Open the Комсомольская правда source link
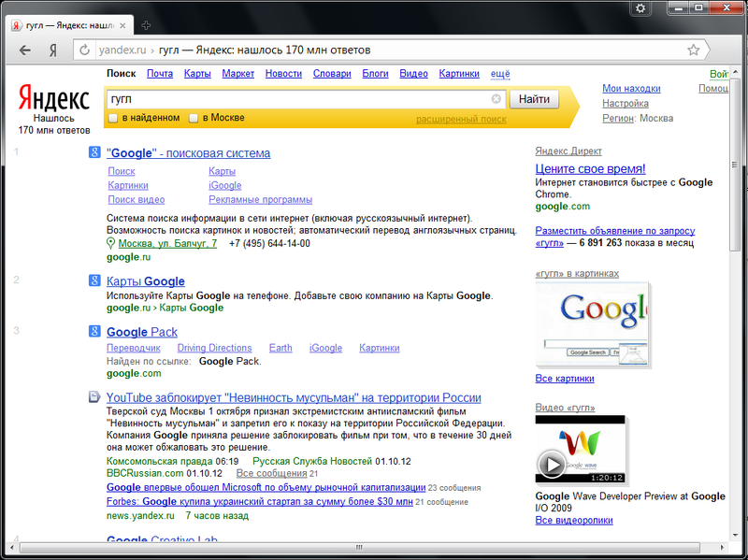This screenshot has width=748, height=560. tap(159, 461)
